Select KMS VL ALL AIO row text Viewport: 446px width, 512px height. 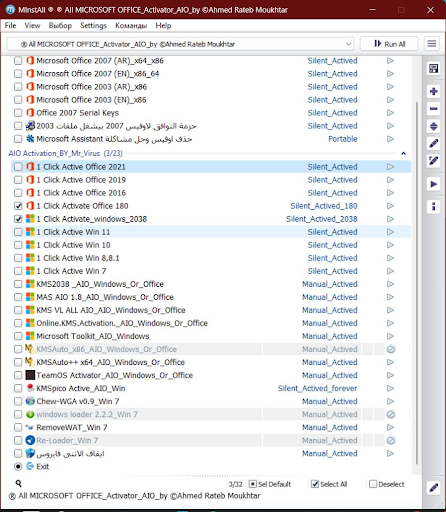click(111, 310)
